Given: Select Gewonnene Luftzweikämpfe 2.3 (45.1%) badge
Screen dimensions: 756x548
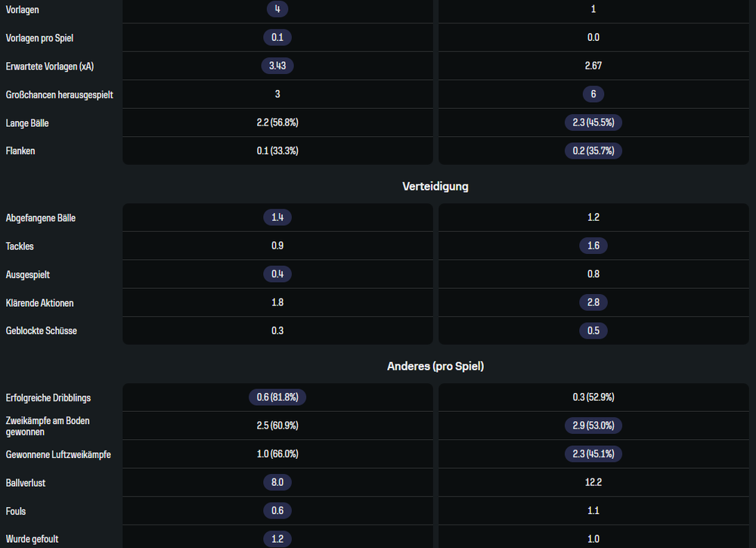Looking at the screenshot, I should (593, 454).
